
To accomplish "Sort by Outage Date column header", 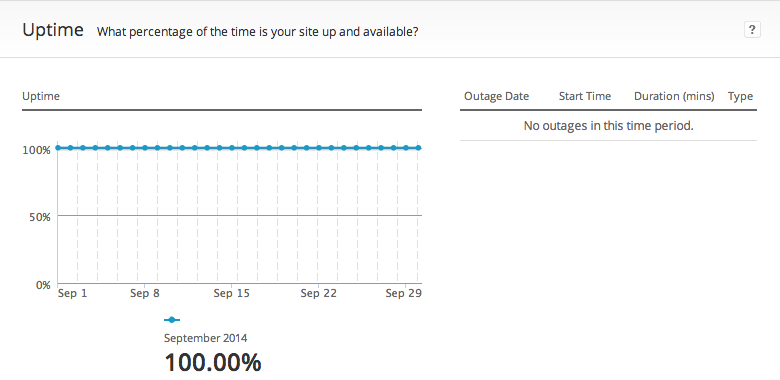I will (496, 96).
